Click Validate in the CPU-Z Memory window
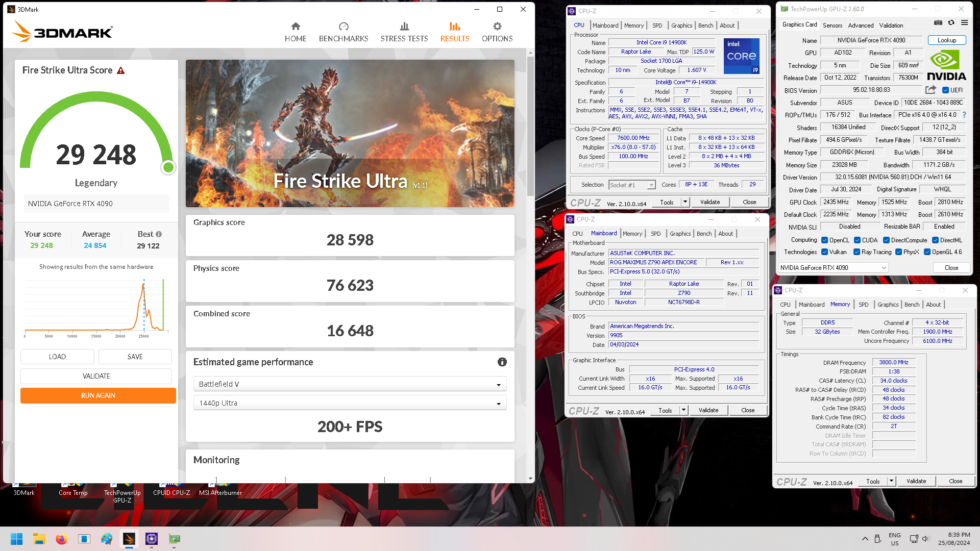 pos(916,481)
